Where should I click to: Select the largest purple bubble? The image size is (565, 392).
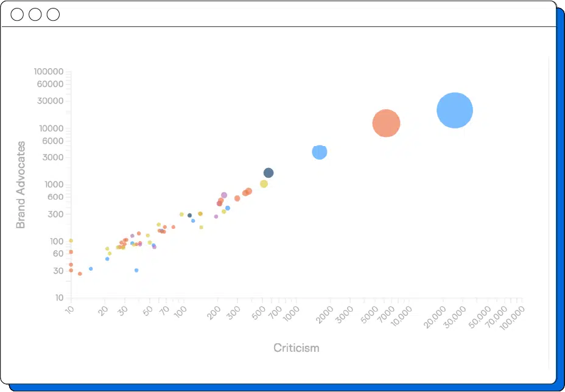pos(224,195)
